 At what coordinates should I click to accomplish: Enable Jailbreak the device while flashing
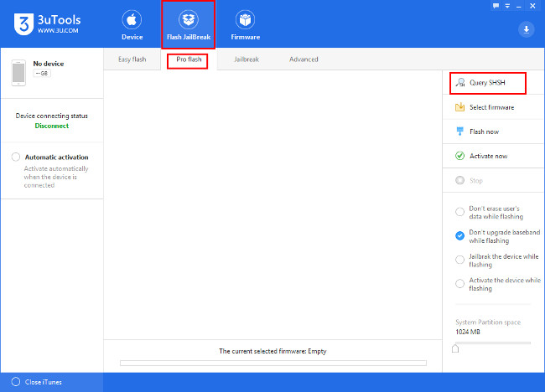[x=459, y=260]
